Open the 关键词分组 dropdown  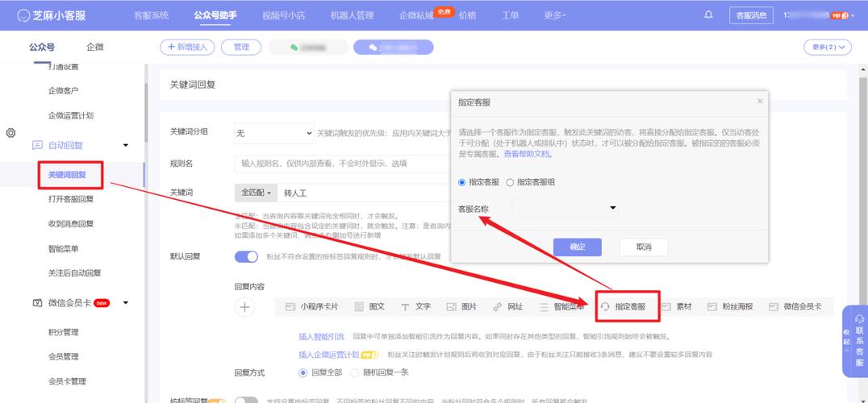[x=274, y=133]
